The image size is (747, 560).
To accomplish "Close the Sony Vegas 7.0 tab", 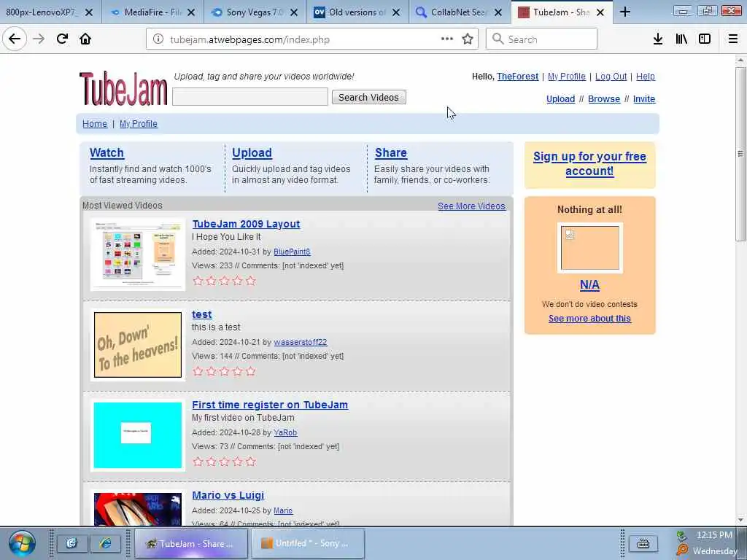I will point(294,12).
